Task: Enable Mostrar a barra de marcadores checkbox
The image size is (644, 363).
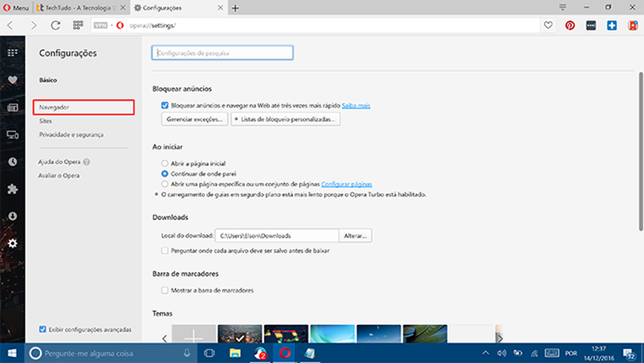Action: [x=165, y=290]
